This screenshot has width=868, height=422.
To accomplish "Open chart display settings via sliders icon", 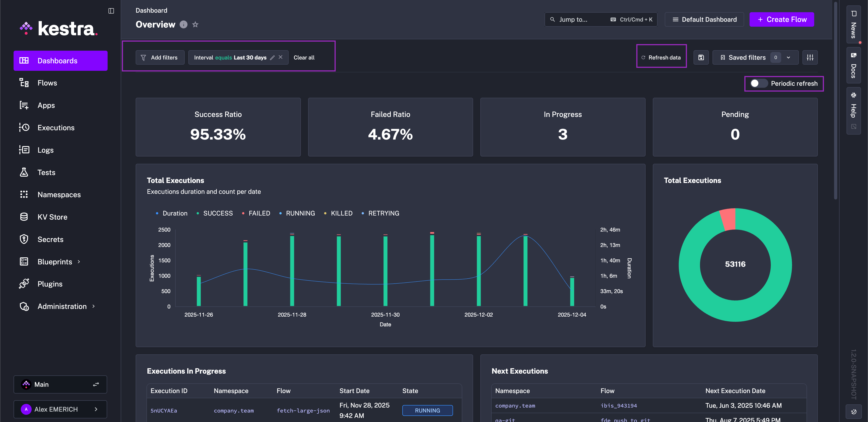I will click(x=810, y=57).
